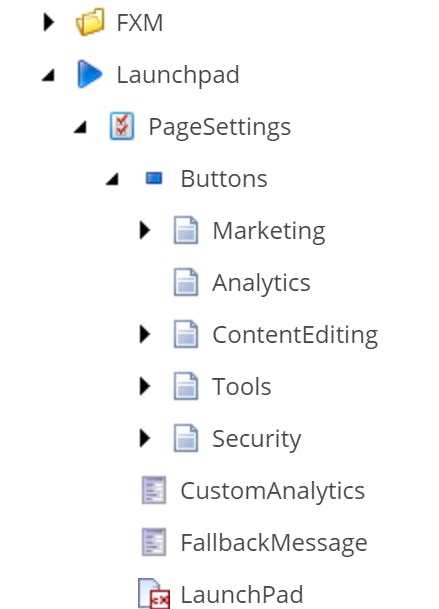Expand the Tools node arrow

145,386
